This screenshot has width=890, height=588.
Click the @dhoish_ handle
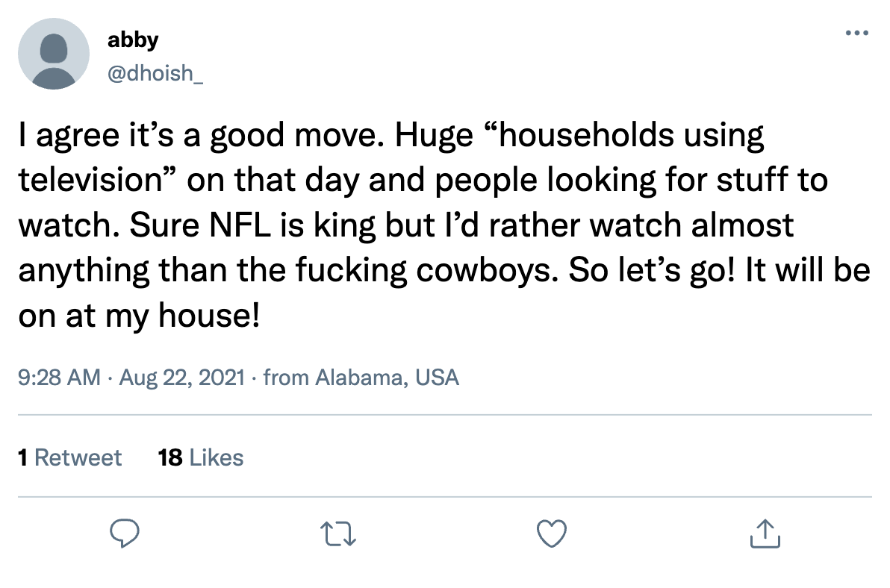(155, 76)
